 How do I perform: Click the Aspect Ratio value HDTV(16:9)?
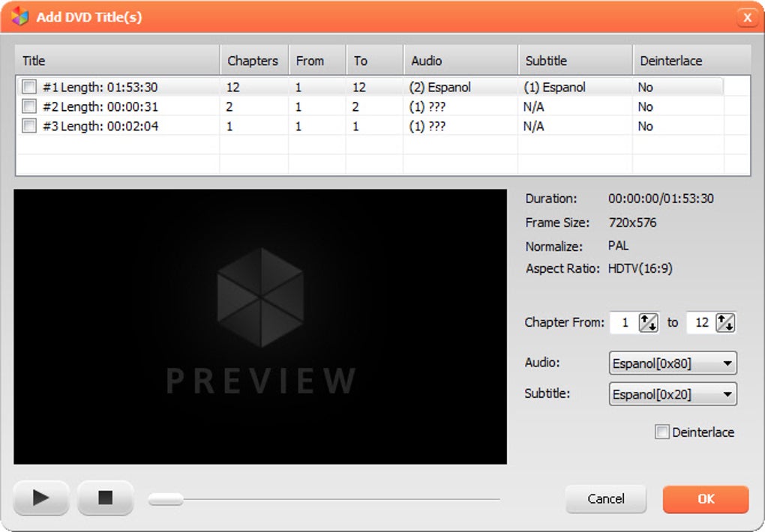pyautogui.click(x=640, y=269)
